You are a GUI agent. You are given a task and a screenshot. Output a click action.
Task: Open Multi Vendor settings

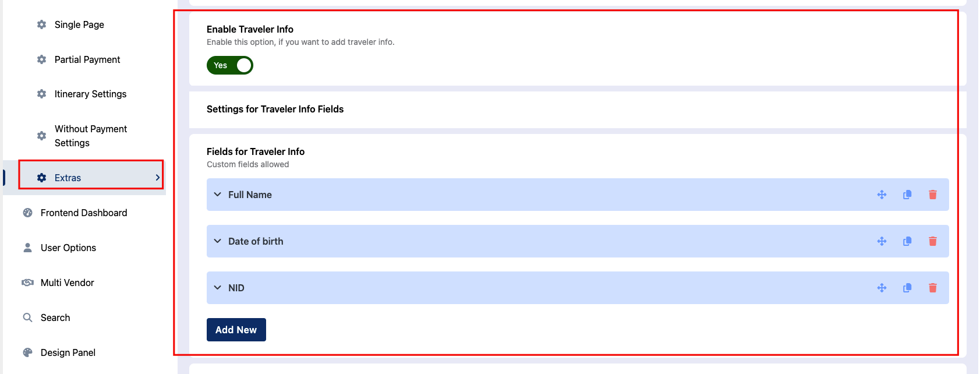pos(67,283)
